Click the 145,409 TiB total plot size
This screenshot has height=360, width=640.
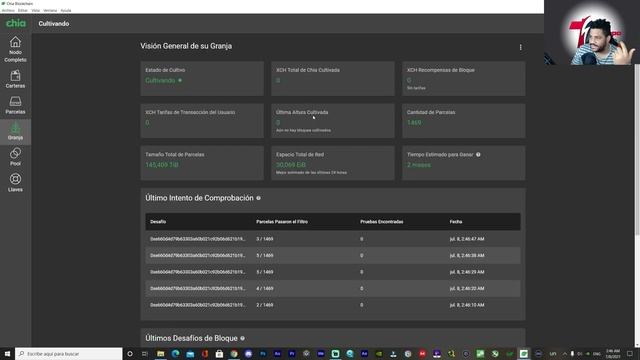(162, 165)
